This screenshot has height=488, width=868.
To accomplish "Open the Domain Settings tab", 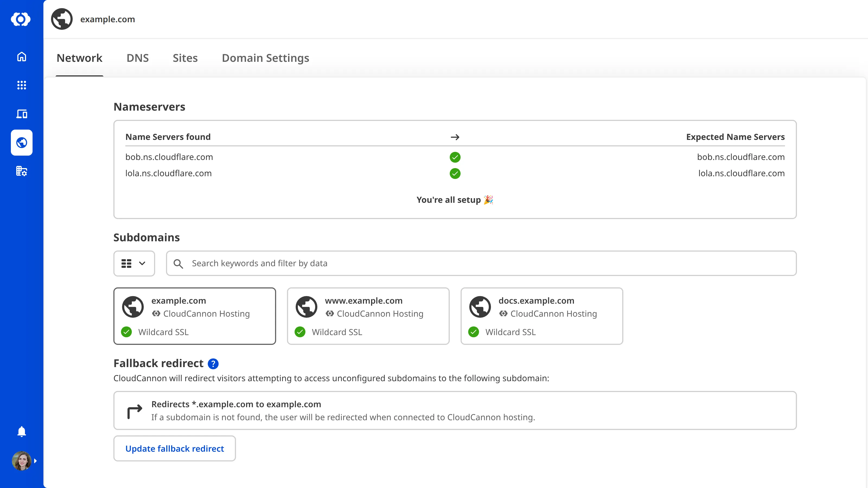I will (265, 58).
